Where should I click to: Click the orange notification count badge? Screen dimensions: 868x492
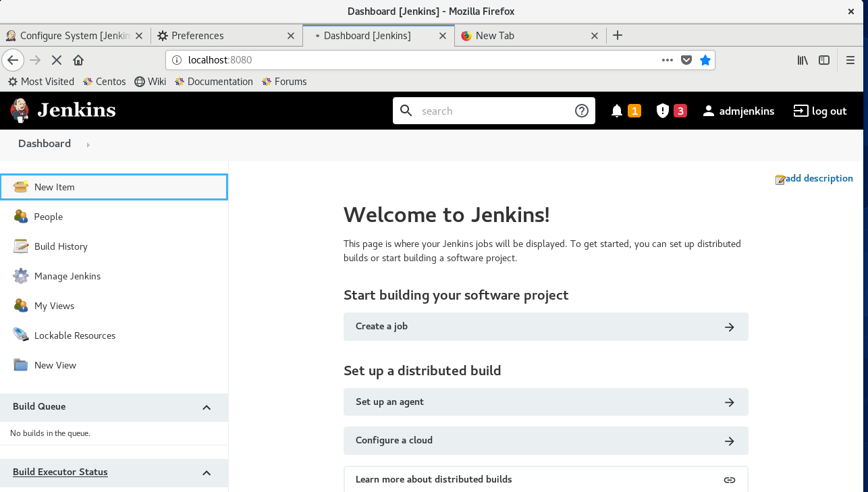634,111
